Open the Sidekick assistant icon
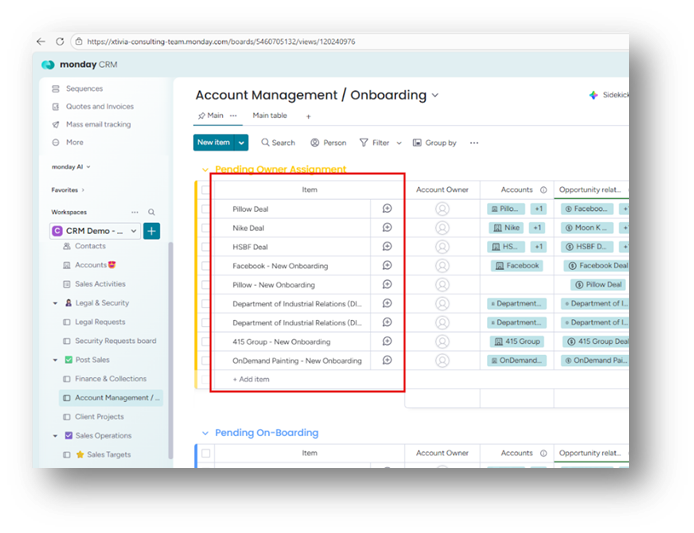Image resolution: width=694 pixels, height=533 pixels. [594, 95]
